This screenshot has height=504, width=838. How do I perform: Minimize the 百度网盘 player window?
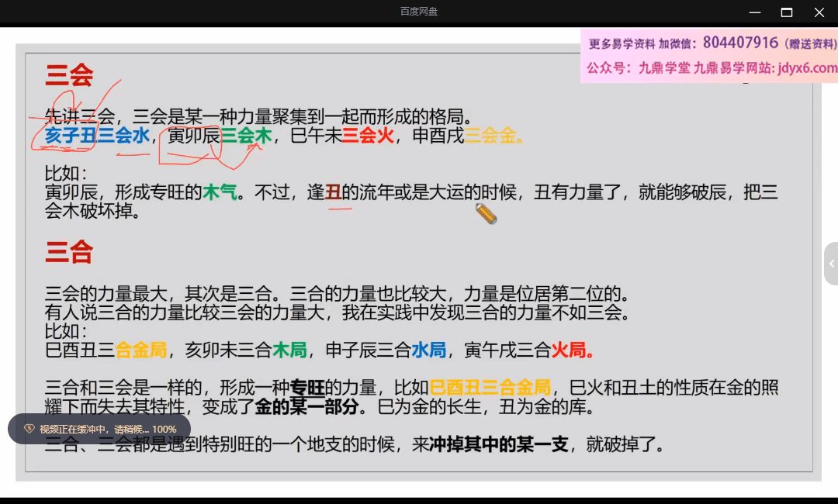coord(754,12)
